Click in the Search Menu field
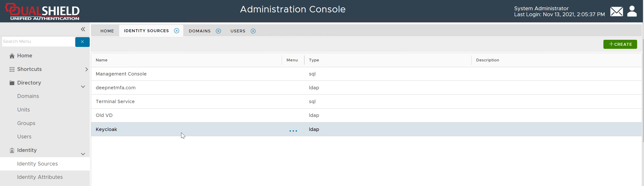 (38, 42)
